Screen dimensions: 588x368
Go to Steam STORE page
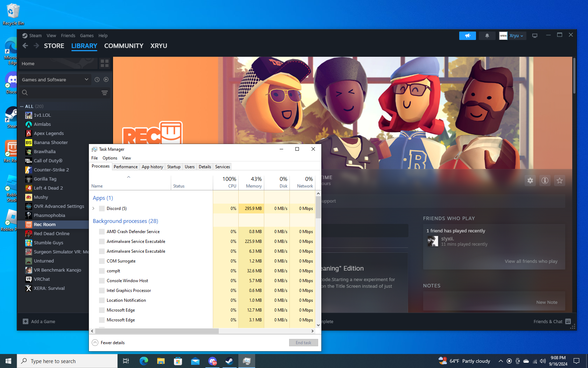(x=54, y=46)
